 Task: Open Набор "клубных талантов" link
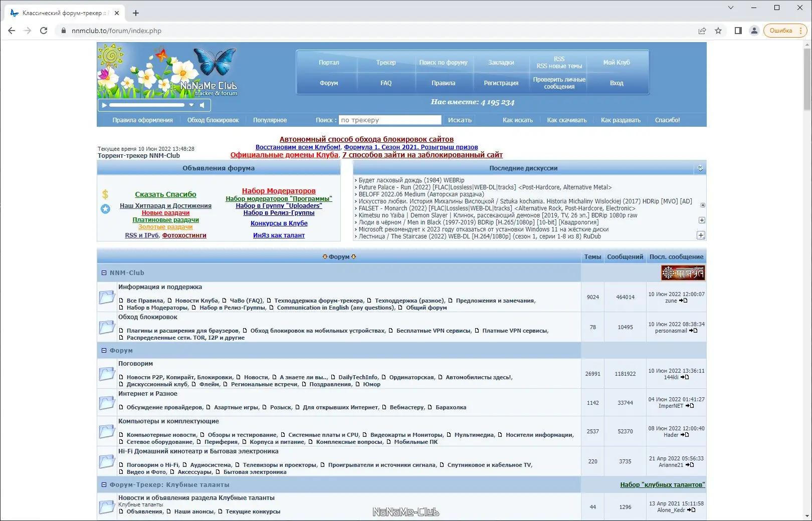[x=663, y=485]
